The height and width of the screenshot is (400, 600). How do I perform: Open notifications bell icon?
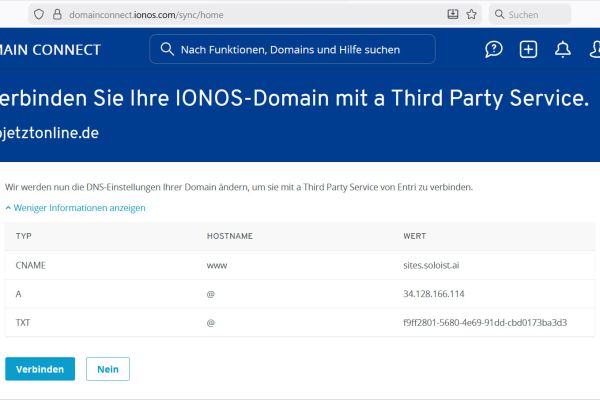coord(562,49)
